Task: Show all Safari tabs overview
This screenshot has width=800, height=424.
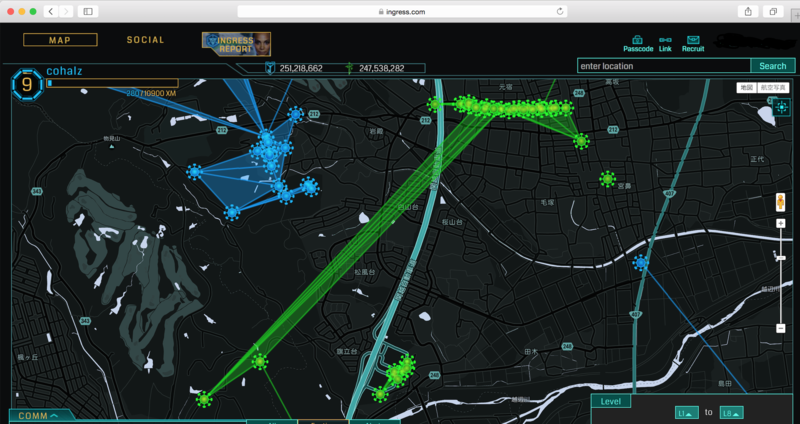Action: click(773, 11)
